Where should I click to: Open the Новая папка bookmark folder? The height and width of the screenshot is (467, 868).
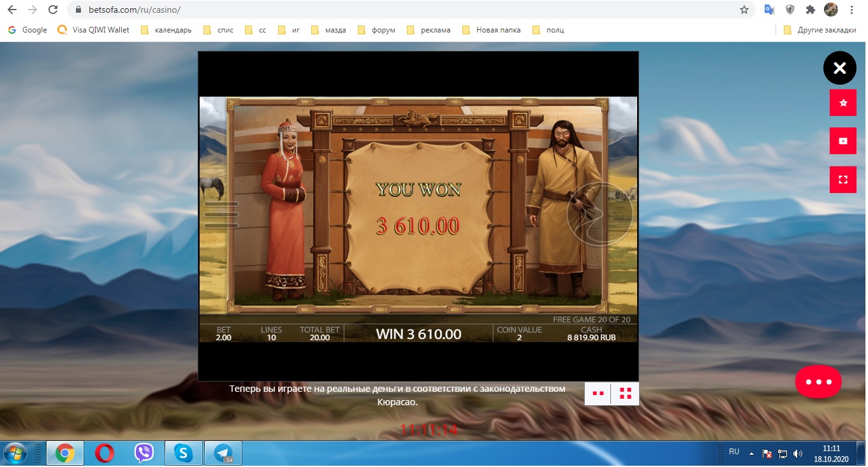[492, 30]
